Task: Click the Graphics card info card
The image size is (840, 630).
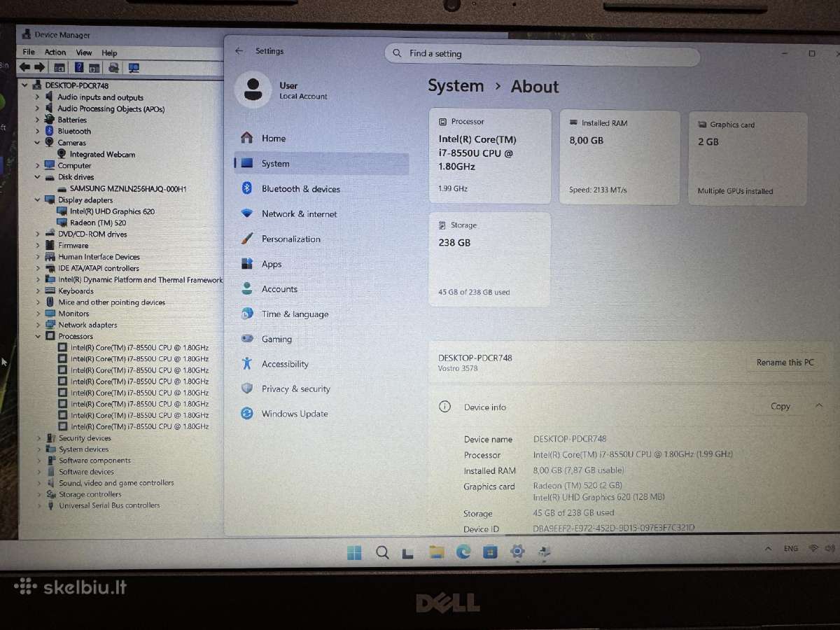Action: [x=748, y=159]
